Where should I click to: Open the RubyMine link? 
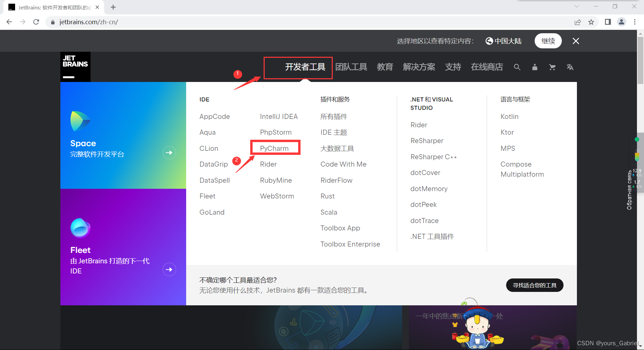276,180
